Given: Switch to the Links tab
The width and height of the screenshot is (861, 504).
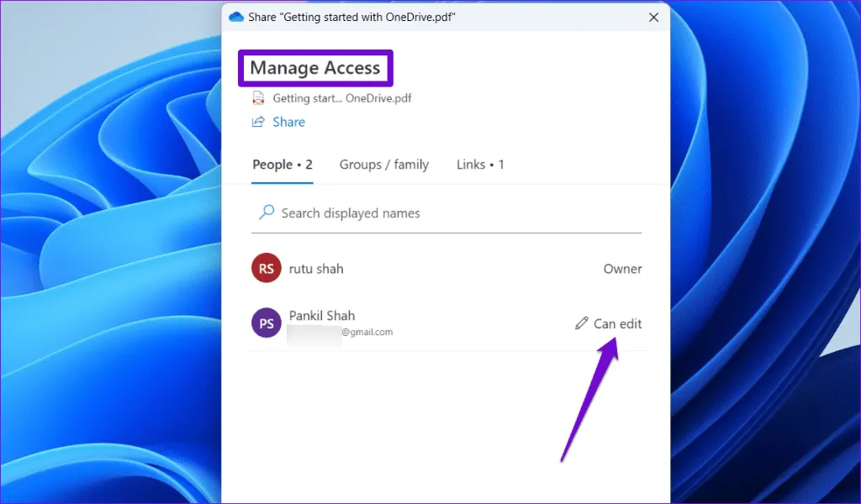Looking at the screenshot, I should pyautogui.click(x=480, y=165).
